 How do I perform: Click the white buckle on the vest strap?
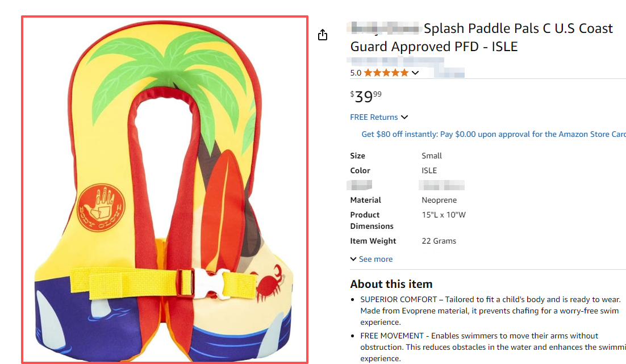point(215,283)
